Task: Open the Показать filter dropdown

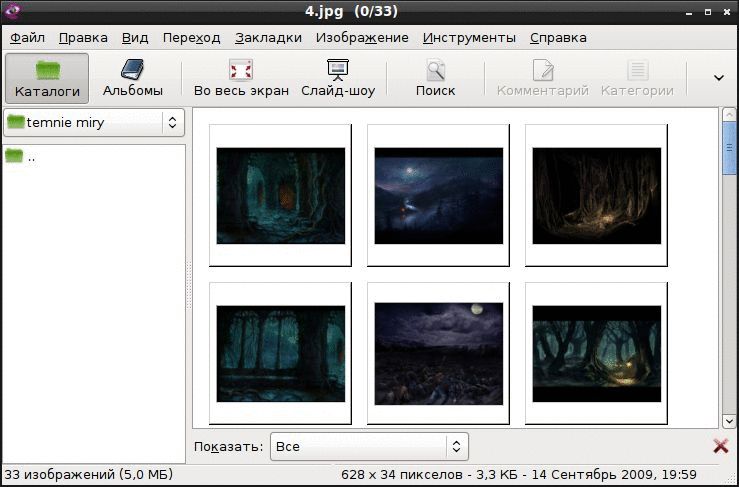Action: [369, 446]
